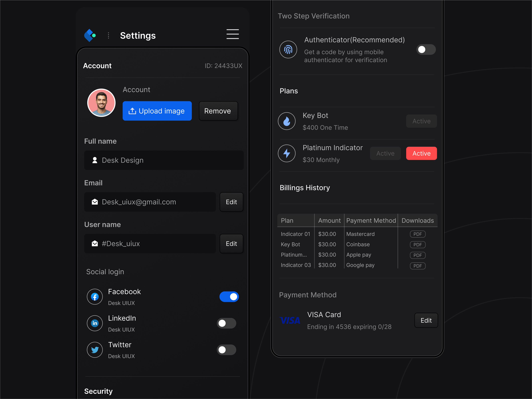The width and height of the screenshot is (532, 399).
Task: Edit the email Desk_uiux@gmail.com
Action: tap(231, 202)
